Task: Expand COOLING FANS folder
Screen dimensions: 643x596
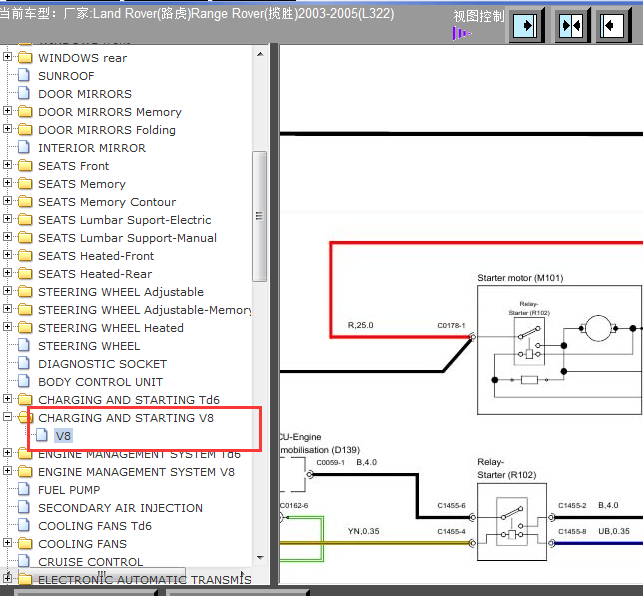Action: click(x=7, y=543)
